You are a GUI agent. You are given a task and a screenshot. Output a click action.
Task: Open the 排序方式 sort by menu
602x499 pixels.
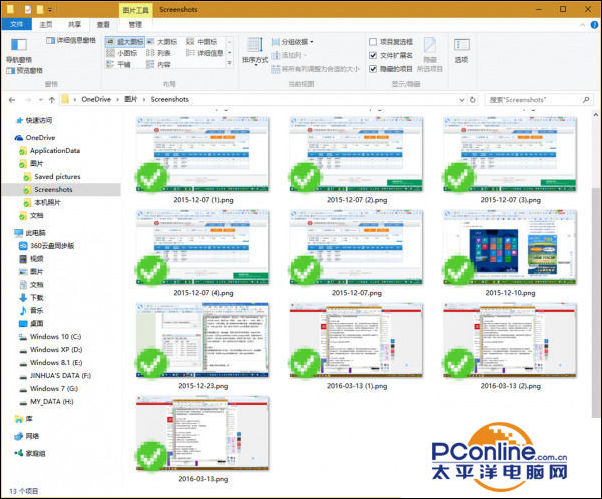[255, 51]
